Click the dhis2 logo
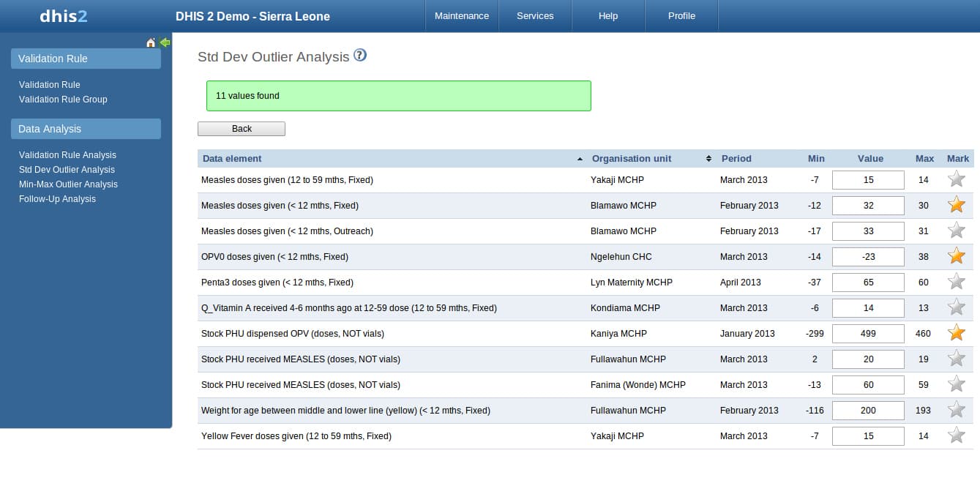This screenshot has height=486, width=980. [64, 16]
